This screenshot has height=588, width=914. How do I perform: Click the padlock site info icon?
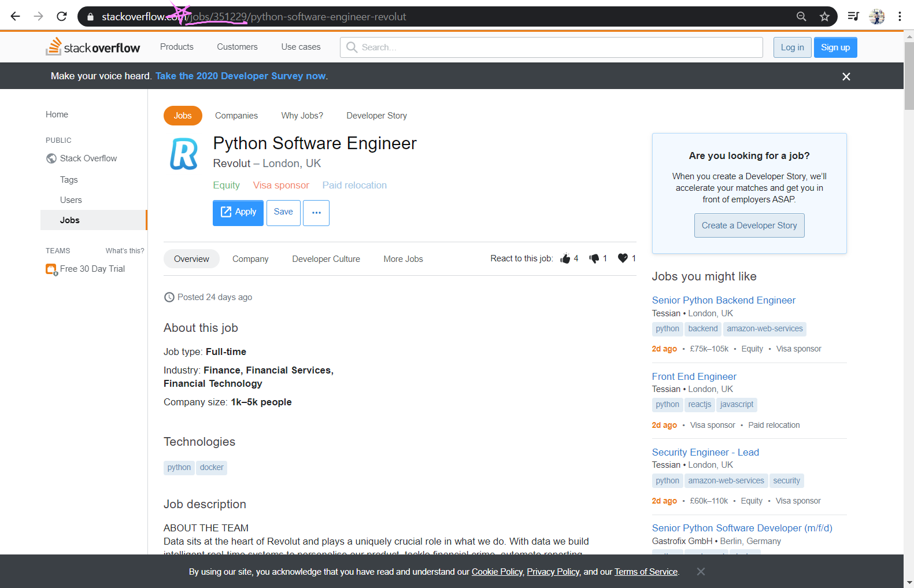pyautogui.click(x=90, y=17)
